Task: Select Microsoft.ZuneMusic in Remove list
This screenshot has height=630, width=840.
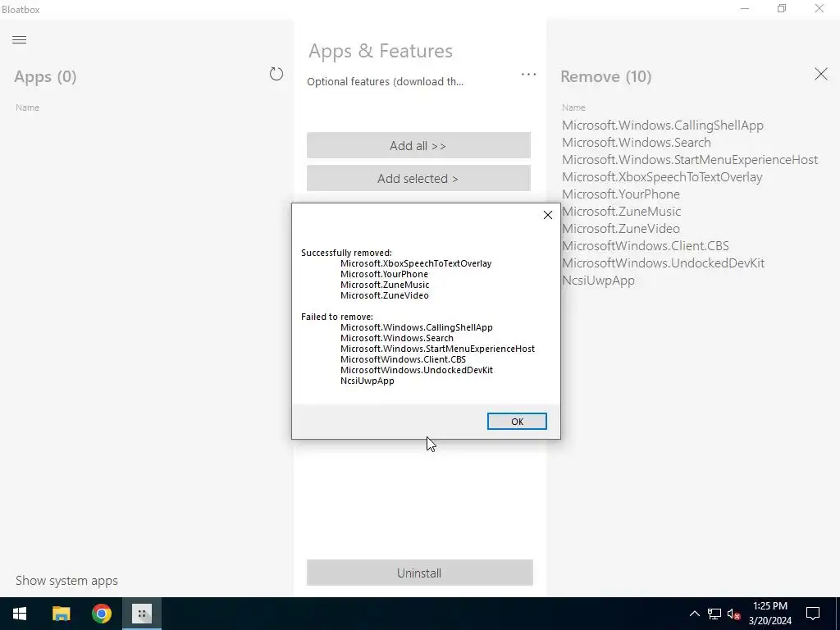Action: (622, 211)
